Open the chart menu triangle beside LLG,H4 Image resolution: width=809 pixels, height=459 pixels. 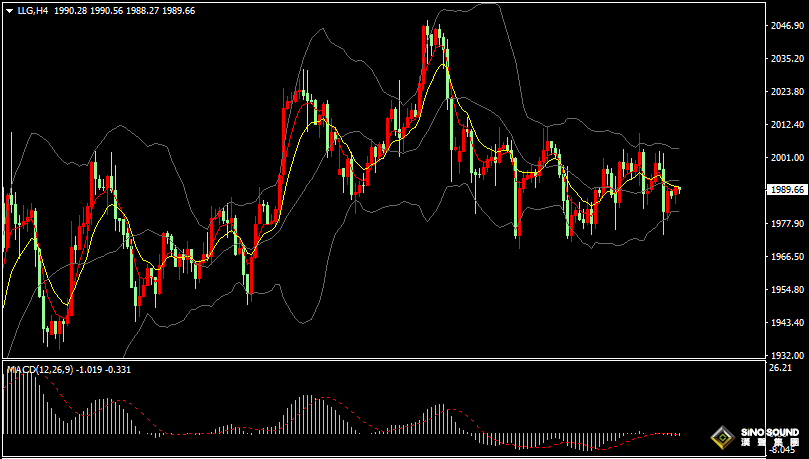(9, 10)
